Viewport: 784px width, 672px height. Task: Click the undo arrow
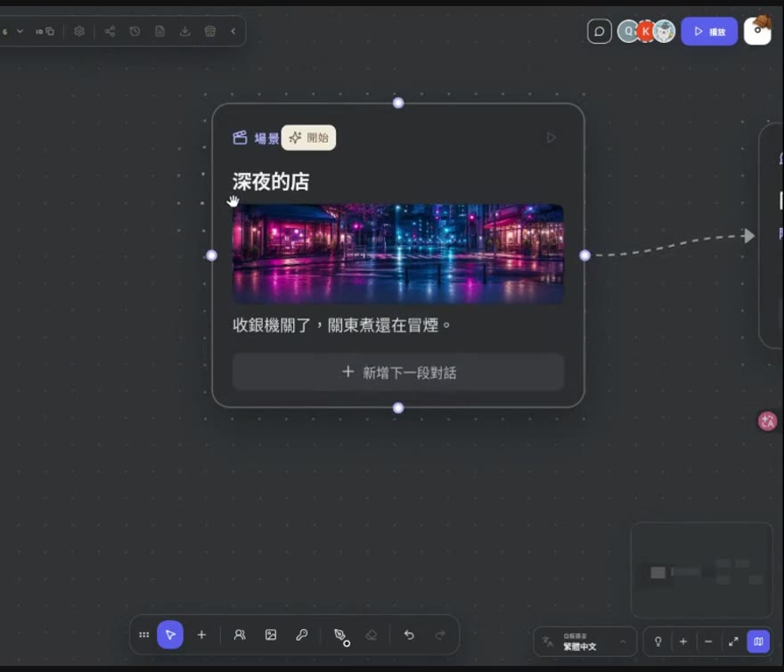409,635
